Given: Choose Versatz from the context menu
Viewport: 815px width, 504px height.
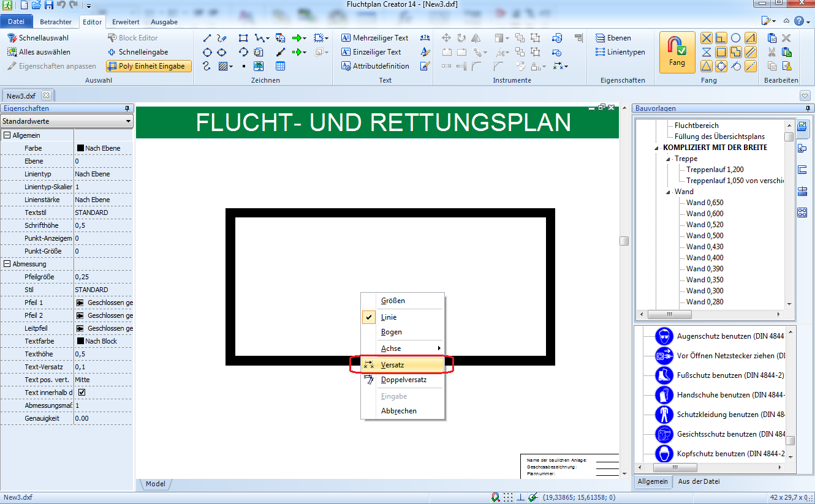Looking at the screenshot, I should pos(393,364).
